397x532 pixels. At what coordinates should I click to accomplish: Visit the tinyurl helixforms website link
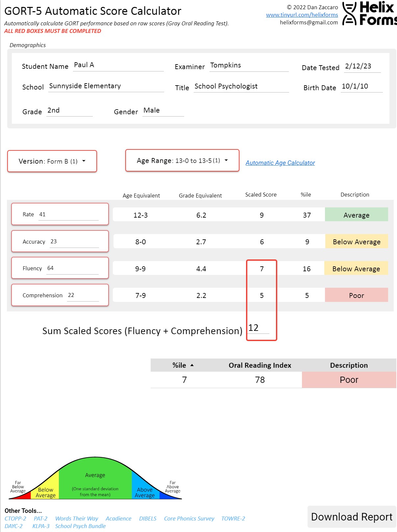pos(302,15)
